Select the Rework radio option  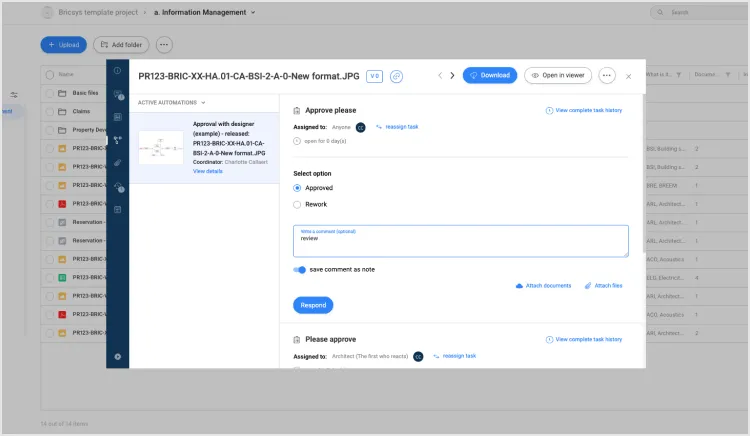(x=297, y=205)
